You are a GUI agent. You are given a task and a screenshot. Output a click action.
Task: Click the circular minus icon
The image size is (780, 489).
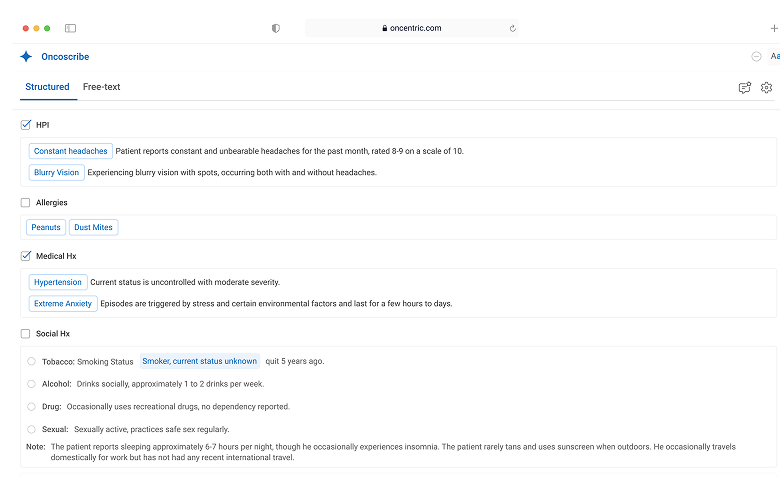coord(756,57)
